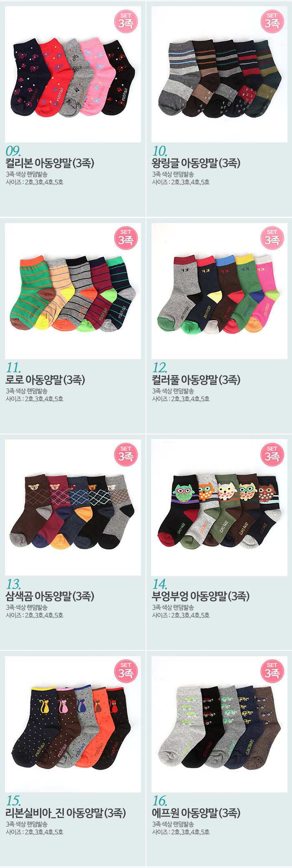The width and height of the screenshot is (292, 868).
Task: Click 컬러풀 아동양말(3족) title
Action: [x=196, y=380]
